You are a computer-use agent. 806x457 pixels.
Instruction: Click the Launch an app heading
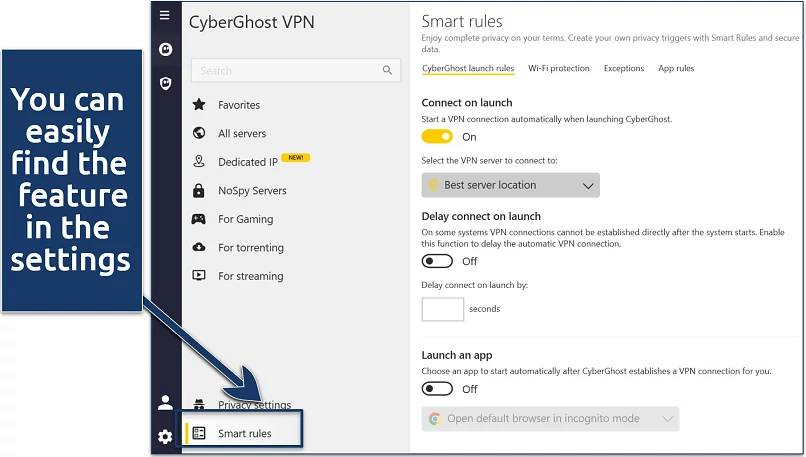tap(457, 355)
